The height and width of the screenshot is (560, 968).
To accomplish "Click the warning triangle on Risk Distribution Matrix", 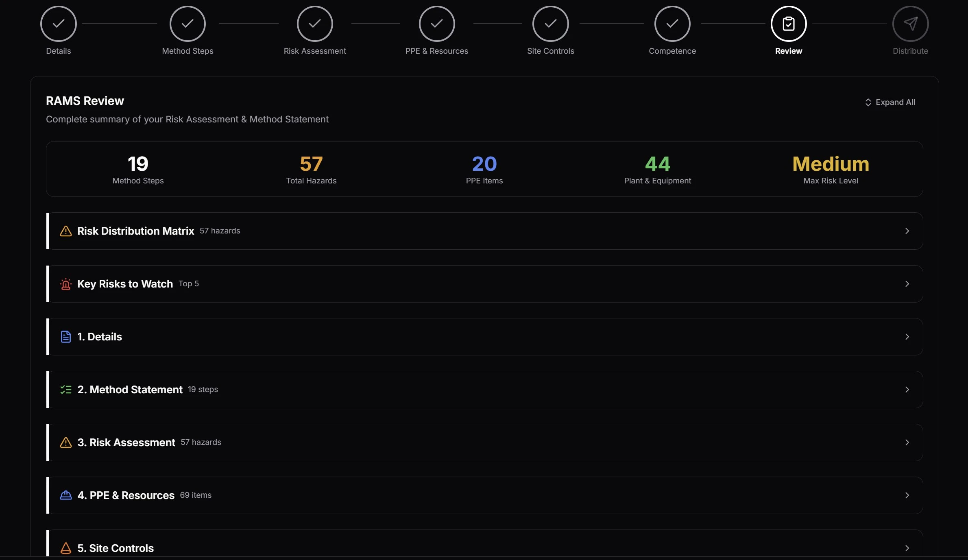I will click(x=65, y=231).
